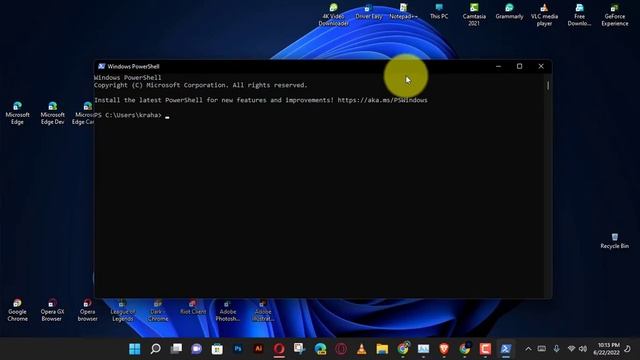Open the clock showing 10:13 PM
Screen dimensions: 640x360
click(x=607, y=349)
